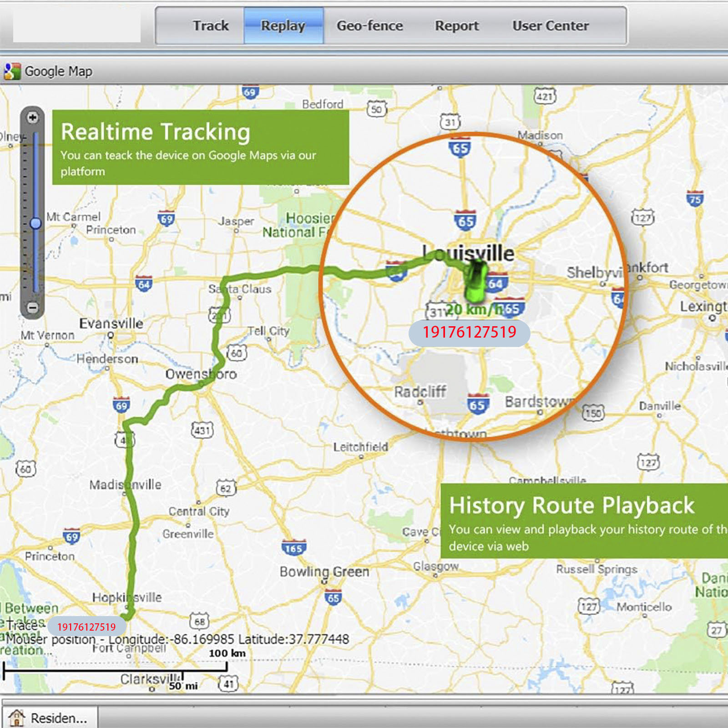The height and width of the screenshot is (728, 728).
Task: Click the Bowling Green city label
Action: click(324, 572)
